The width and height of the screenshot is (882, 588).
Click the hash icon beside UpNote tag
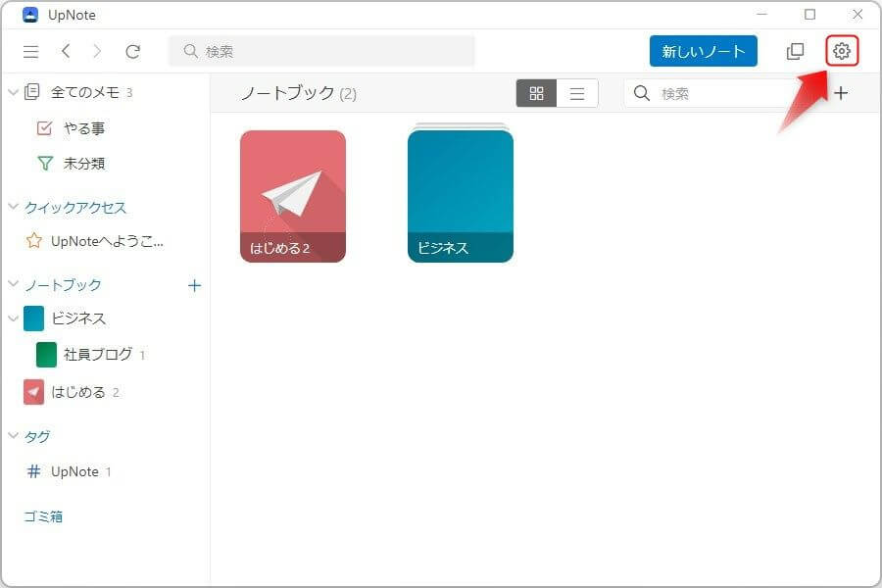33,471
